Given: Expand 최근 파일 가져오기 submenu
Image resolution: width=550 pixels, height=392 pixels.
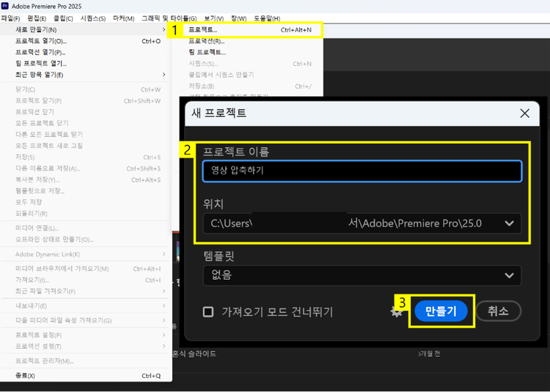Looking at the screenshot, I should (x=86, y=291).
